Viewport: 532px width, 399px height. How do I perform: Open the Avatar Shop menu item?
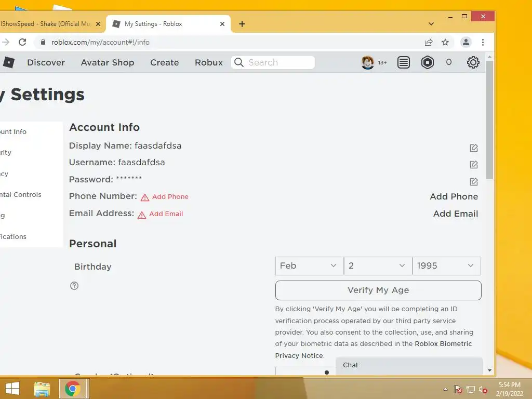(x=108, y=62)
